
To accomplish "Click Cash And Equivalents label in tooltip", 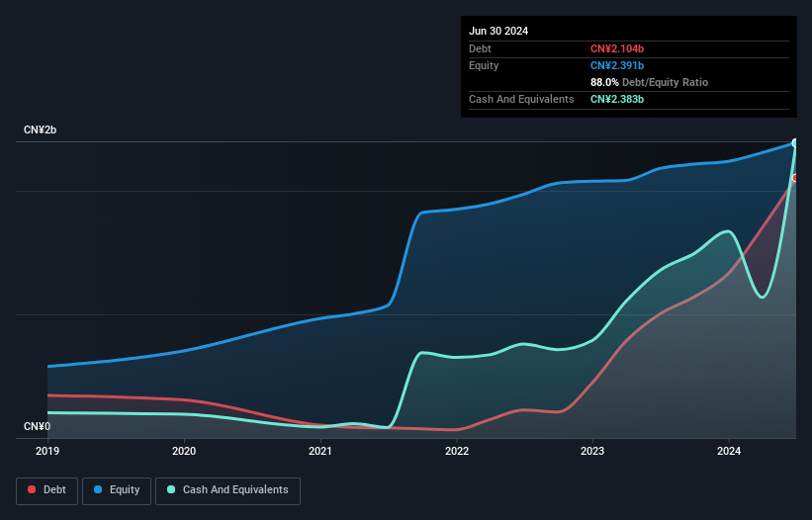I will pos(521,99).
